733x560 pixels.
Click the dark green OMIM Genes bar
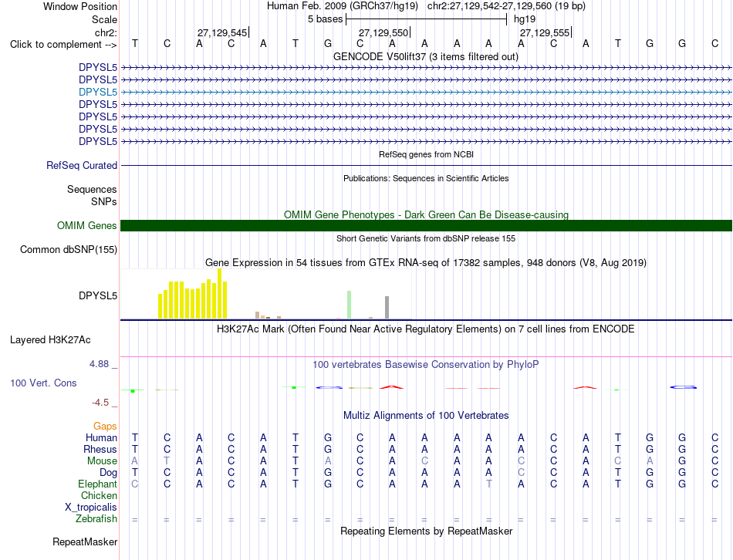pos(426,226)
